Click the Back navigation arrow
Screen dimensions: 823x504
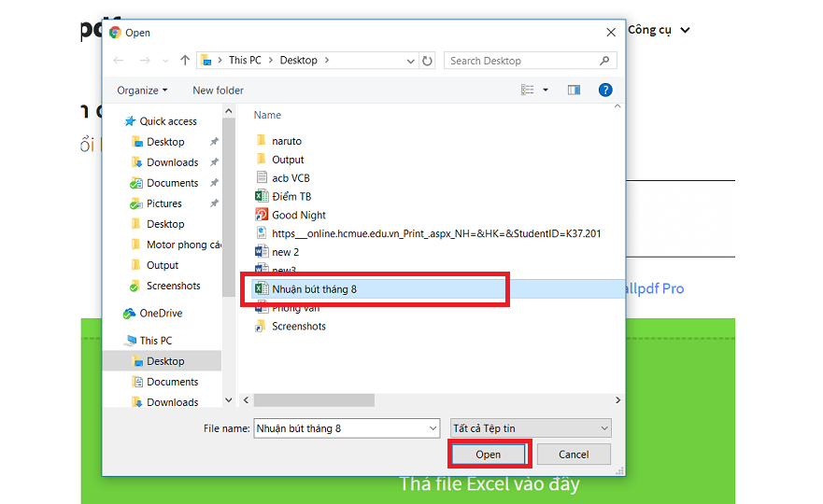click(x=119, y=61)
